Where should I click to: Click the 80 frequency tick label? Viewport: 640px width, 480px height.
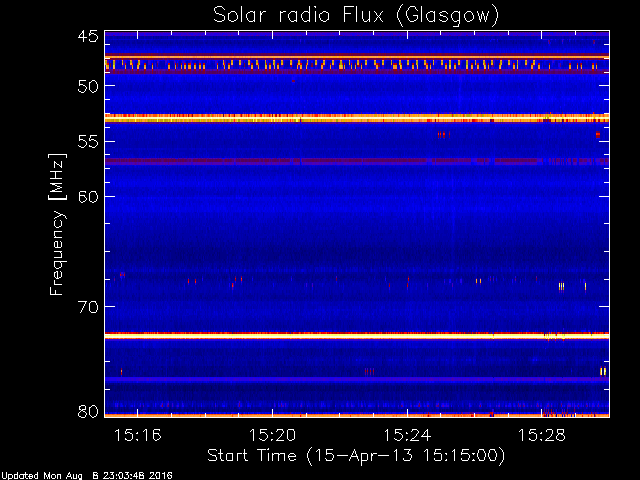[x=88, y=411]
